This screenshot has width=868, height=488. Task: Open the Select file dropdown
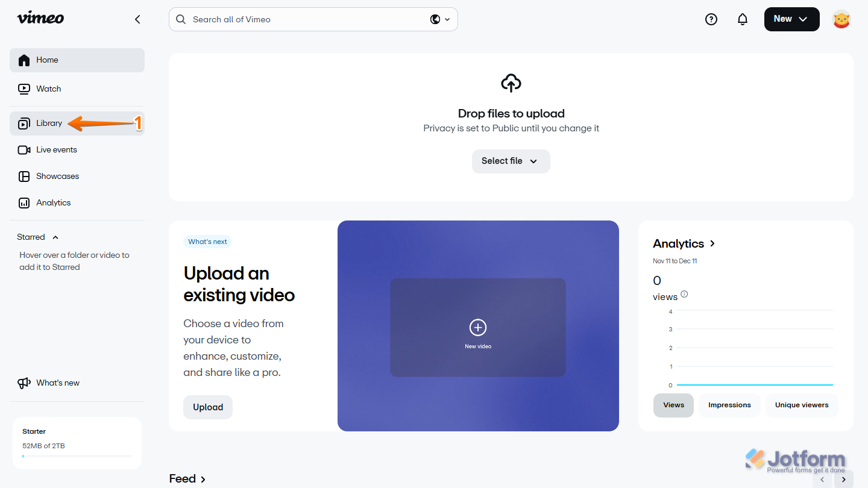tap(511, 161)
